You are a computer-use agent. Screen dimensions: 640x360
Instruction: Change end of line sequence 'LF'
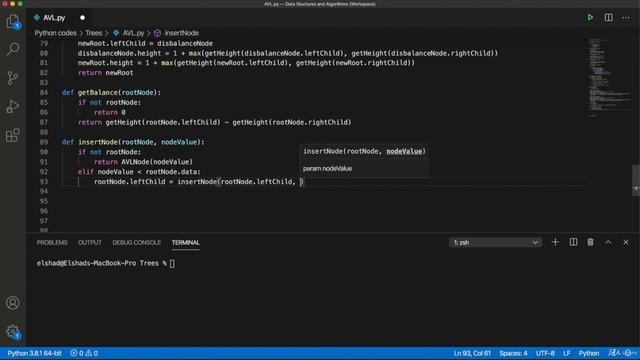567,353
